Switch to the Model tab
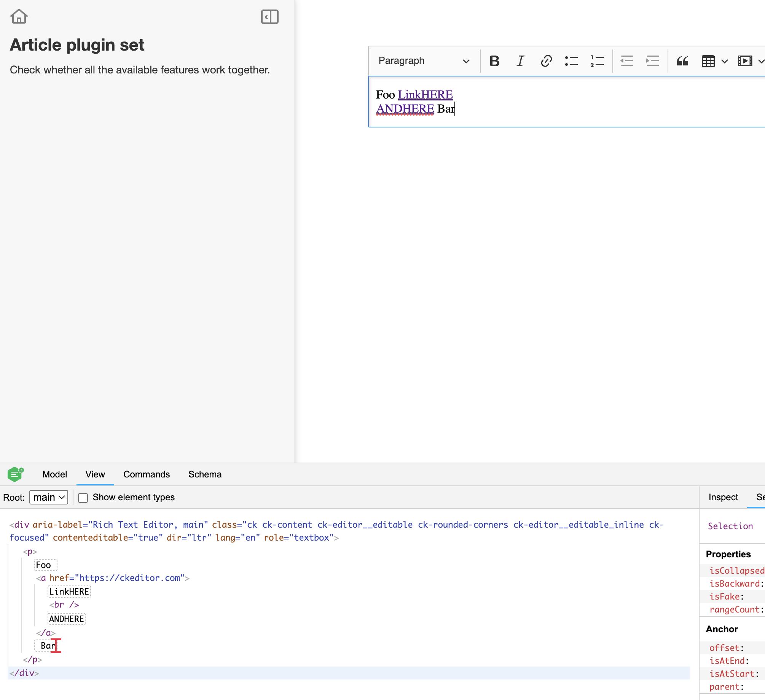This screenshot has height=700, width=765. (54, 474)
